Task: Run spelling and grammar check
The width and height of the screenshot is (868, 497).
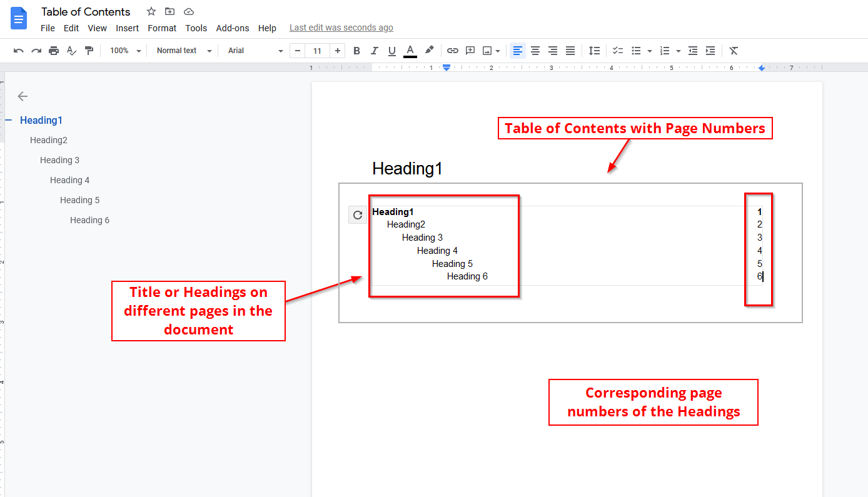Action: pyautogui.click(x=71, y=51)
